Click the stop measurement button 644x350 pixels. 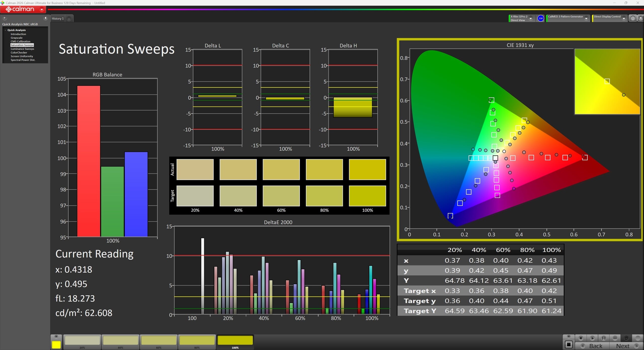click(x=581, y=338)
